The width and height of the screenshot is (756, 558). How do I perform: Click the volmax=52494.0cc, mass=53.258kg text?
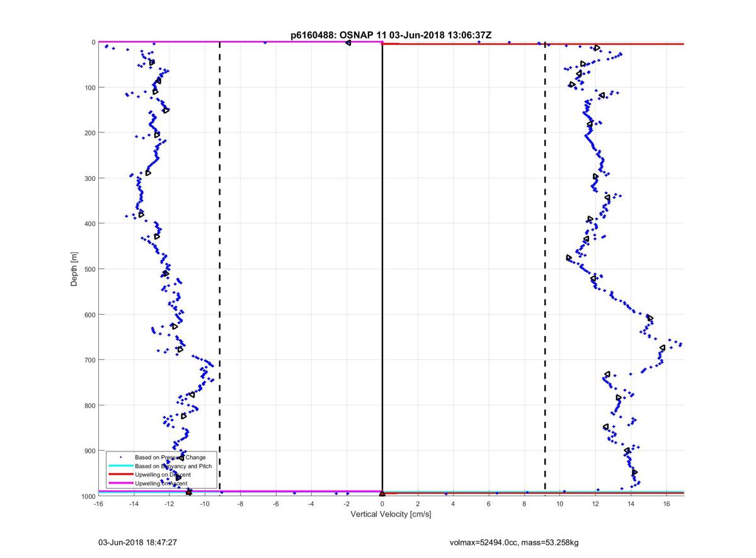pyautogui.click(x=513, y=542)
